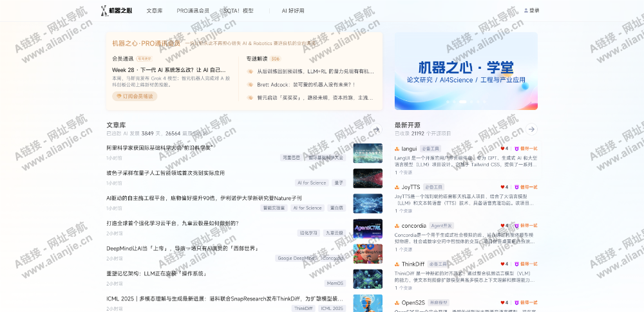
Task: Open the SOTA！模型 navigation item
Action: (x=239, y=11)
